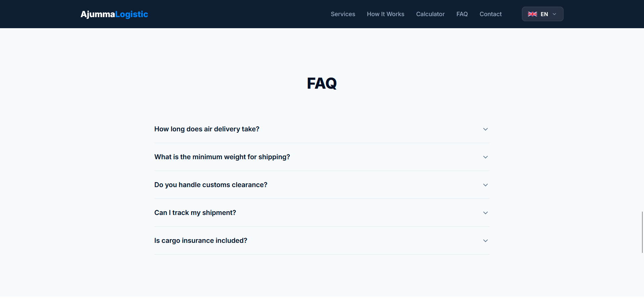Expand 'Is cargo insurance included?'
This screenshot has width=644, height=307.
click(322, 240)
